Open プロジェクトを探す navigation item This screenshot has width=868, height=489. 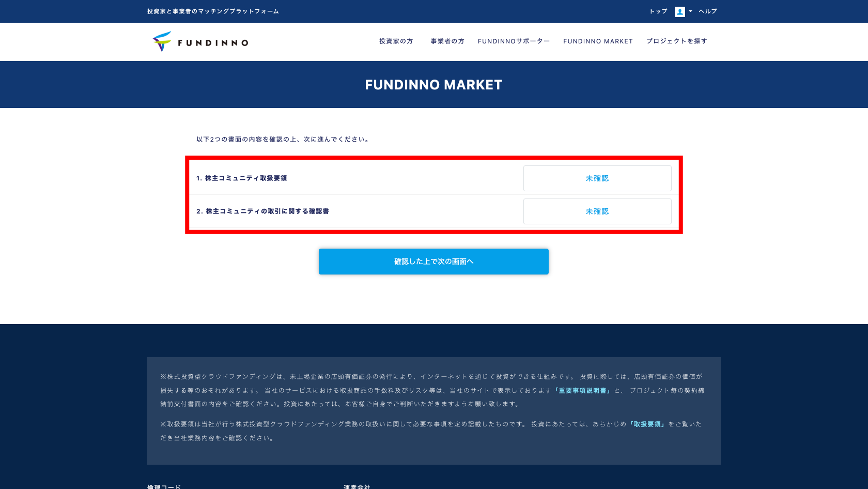(x=677, y=41)
